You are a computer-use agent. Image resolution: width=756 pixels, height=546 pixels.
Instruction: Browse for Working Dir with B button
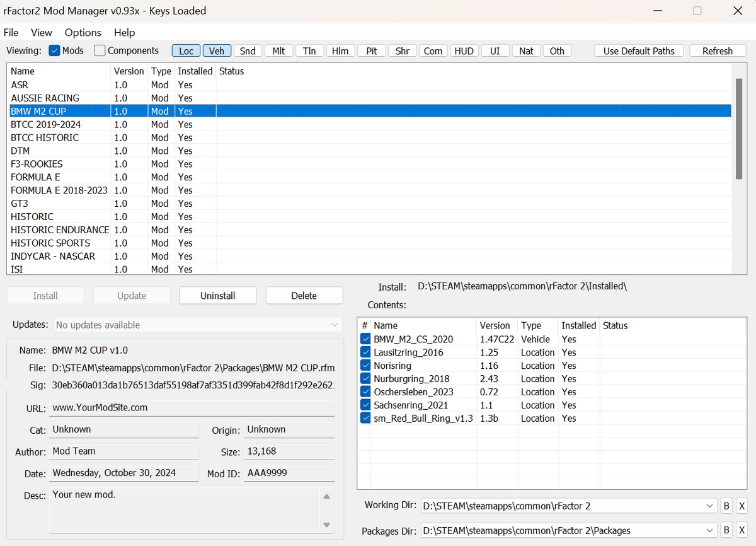(726, 506)
